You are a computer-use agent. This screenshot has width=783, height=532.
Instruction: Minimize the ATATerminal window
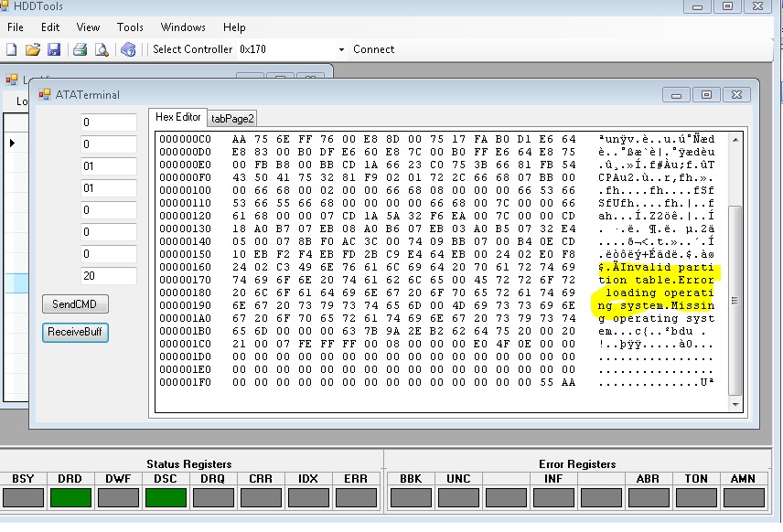(677, 95)
